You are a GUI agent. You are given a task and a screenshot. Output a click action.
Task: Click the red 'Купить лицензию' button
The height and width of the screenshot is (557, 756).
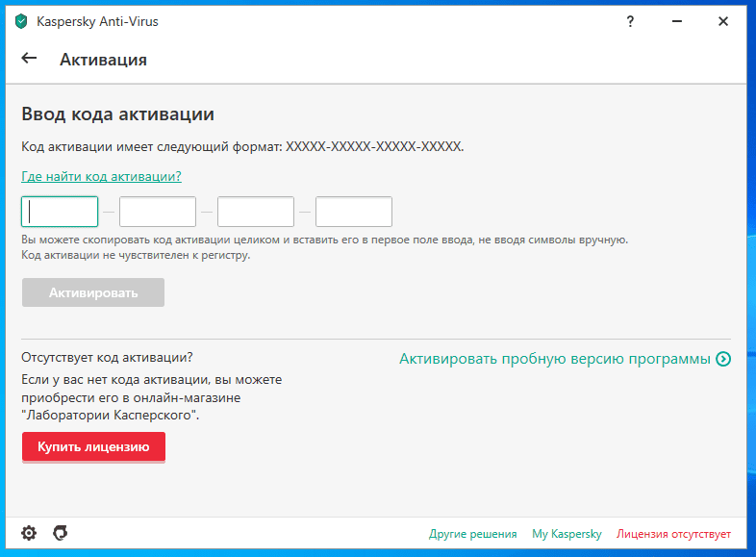tap(93, 447)
